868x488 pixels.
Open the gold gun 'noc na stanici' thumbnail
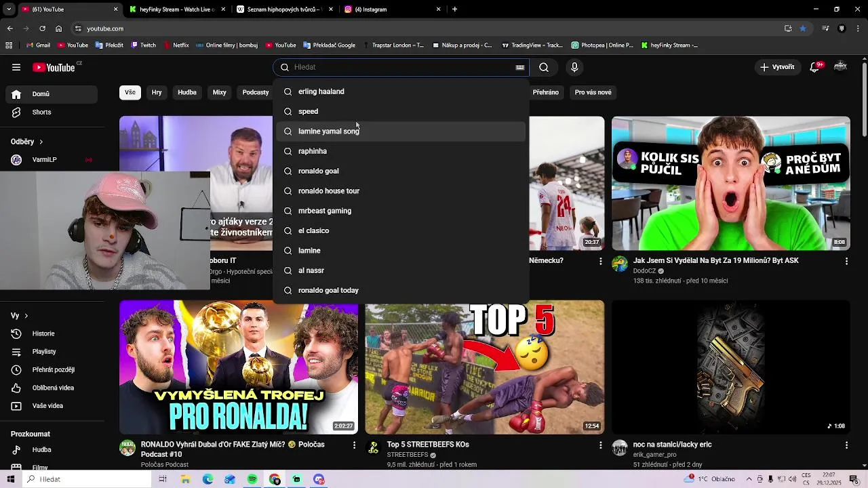pos(730,367)
